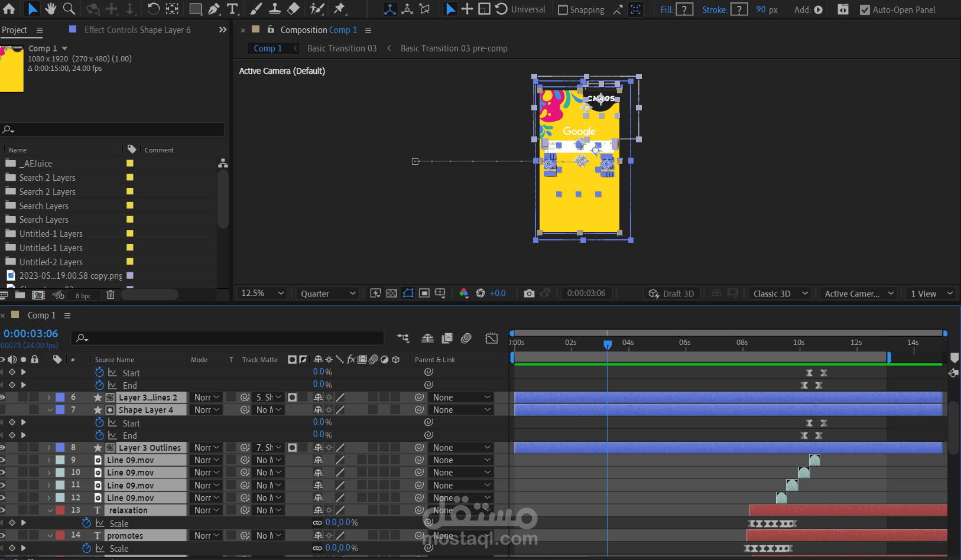
Task: Open the Fast Previews options
Action: [x=375, y=293]
